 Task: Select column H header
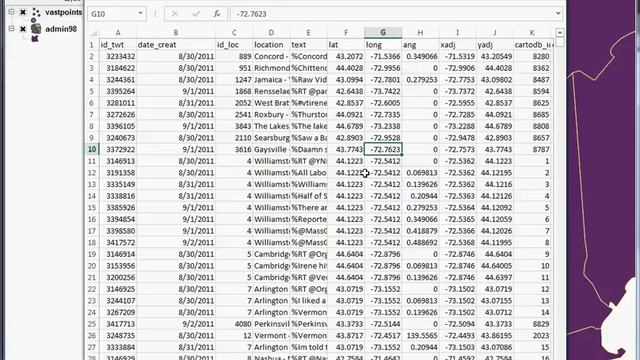420,33
